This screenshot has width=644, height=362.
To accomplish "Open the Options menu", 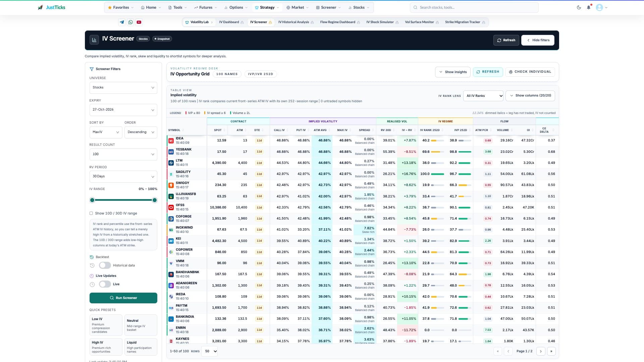I will 236,7.
